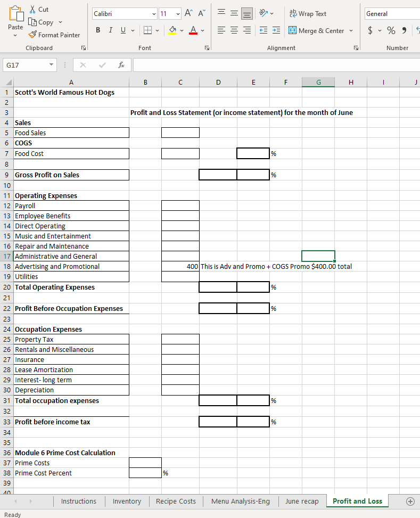Expand the fill color dropdown arrow
The width and height of the screenshot is (420, 518).
click(x=182, y=30)
